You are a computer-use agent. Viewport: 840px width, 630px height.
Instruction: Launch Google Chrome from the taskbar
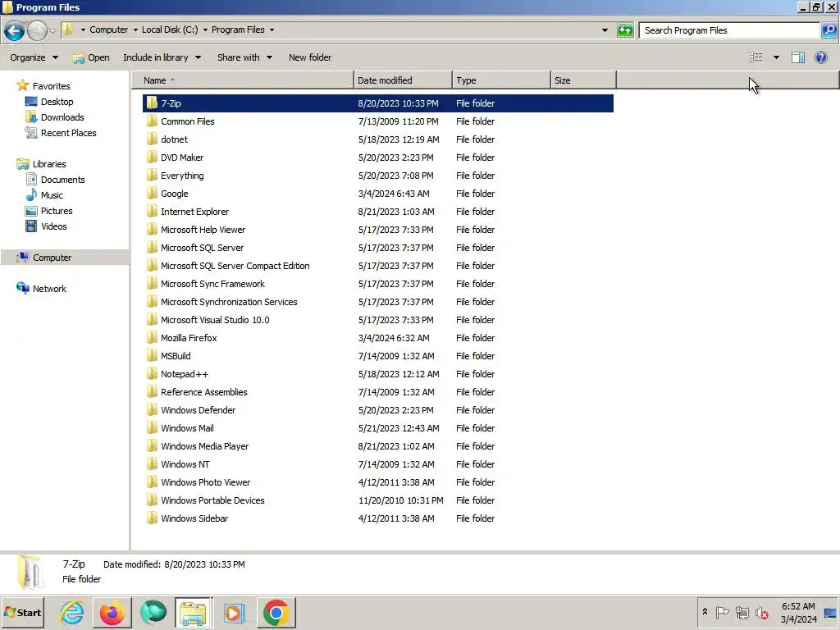click(x=276, y=612)
